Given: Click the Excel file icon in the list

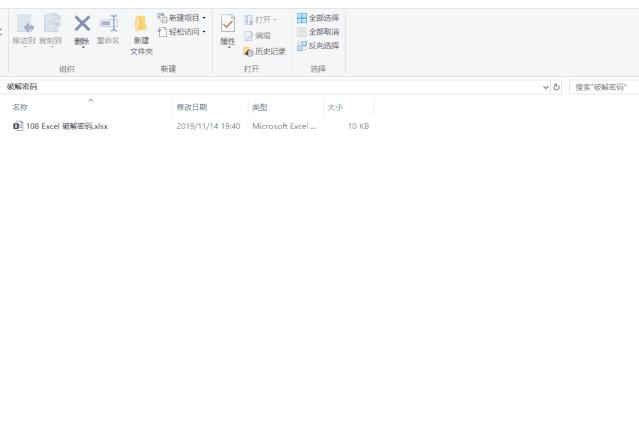Looking at the screenshot, I should click(x=18, y=126).
